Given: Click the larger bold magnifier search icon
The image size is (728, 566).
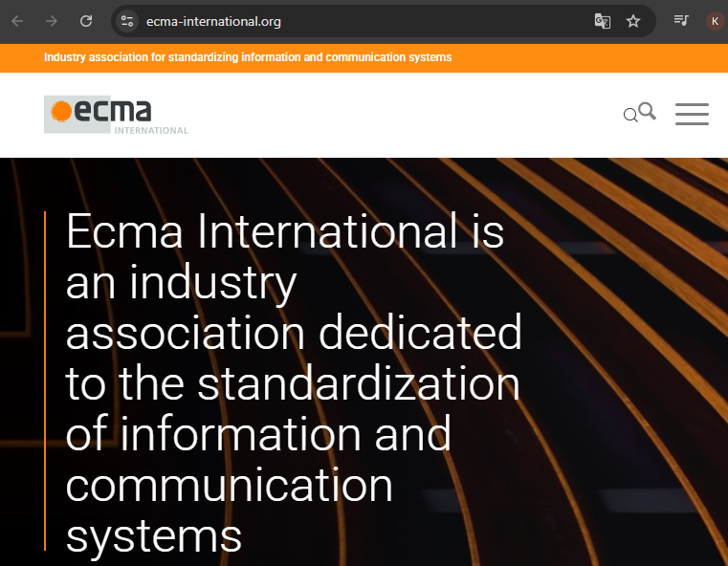Looking at the screenshot, I should pos(648,111).
